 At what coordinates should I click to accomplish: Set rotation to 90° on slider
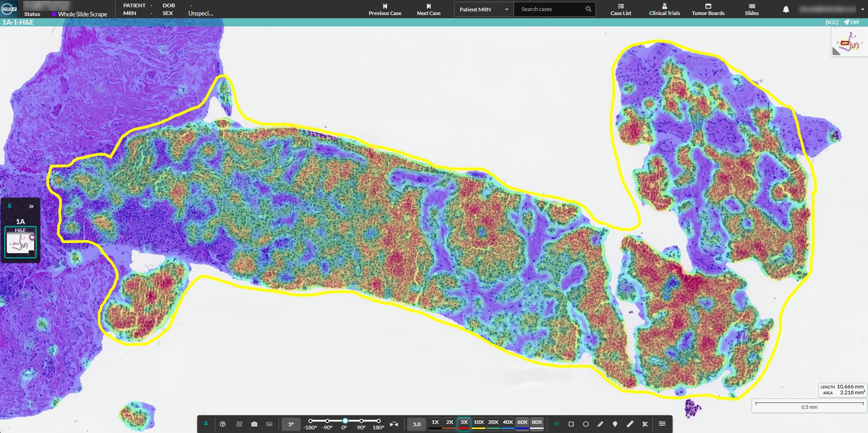pyautogui.click(x=361, y=421)
